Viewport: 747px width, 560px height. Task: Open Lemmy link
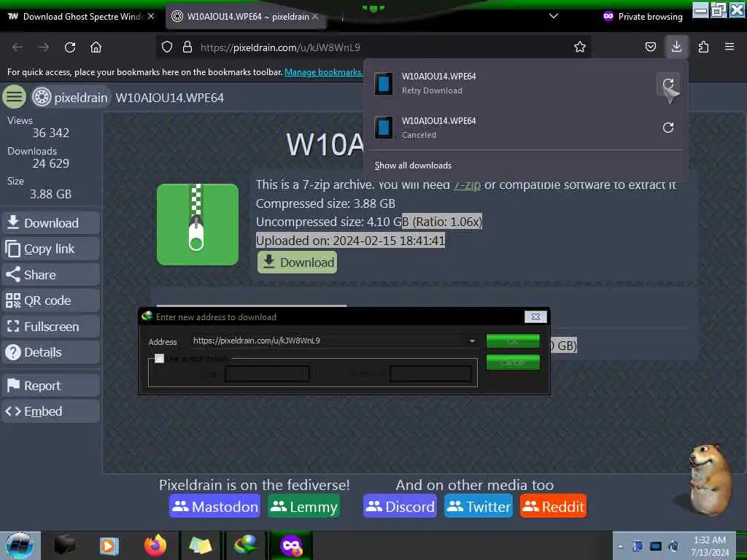tap(303, 506)
